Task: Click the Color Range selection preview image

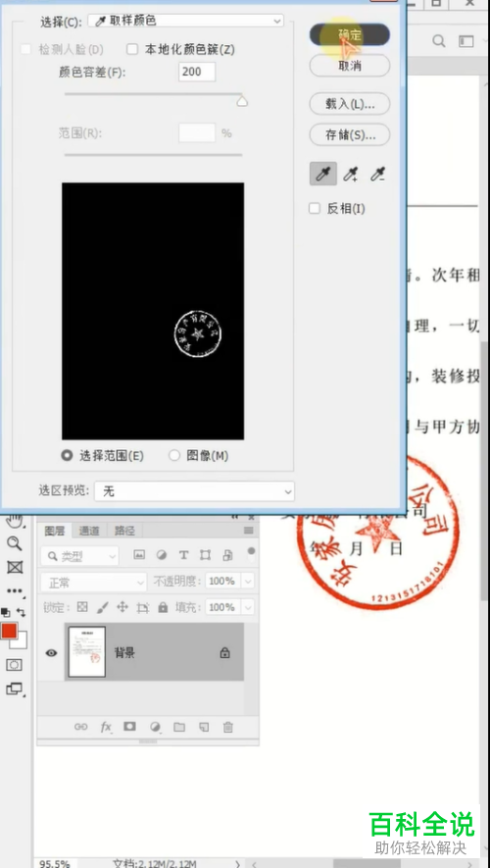Action: tap(153, 311)
